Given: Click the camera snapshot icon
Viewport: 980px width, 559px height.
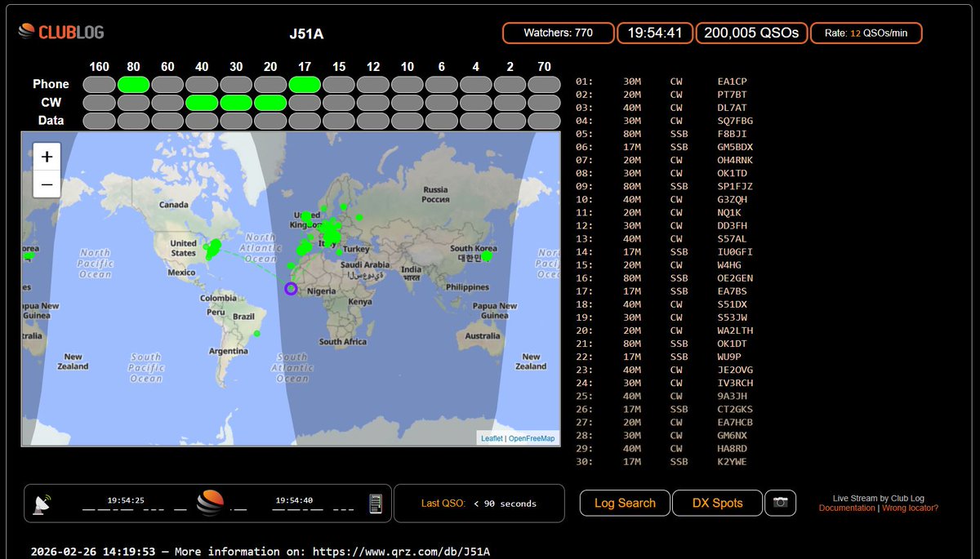Looking at the screenshot, I should tap(780, 503).
